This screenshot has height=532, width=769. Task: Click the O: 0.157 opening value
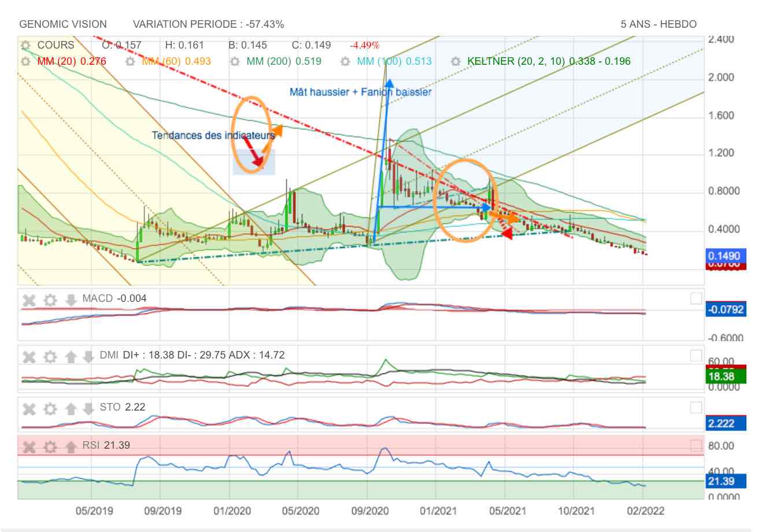121,45
